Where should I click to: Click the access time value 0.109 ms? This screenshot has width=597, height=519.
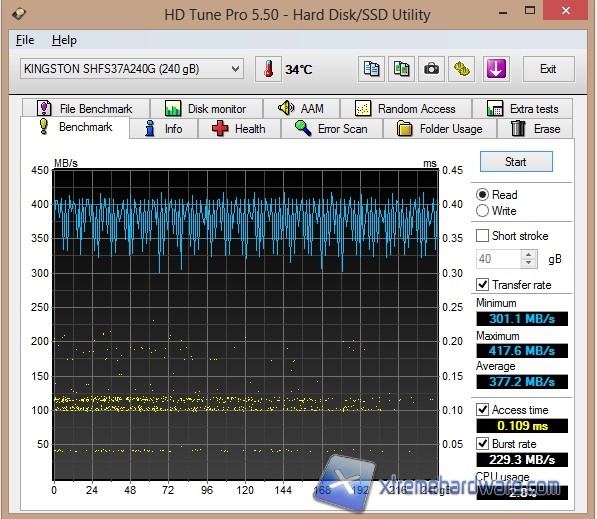(522, 425)
